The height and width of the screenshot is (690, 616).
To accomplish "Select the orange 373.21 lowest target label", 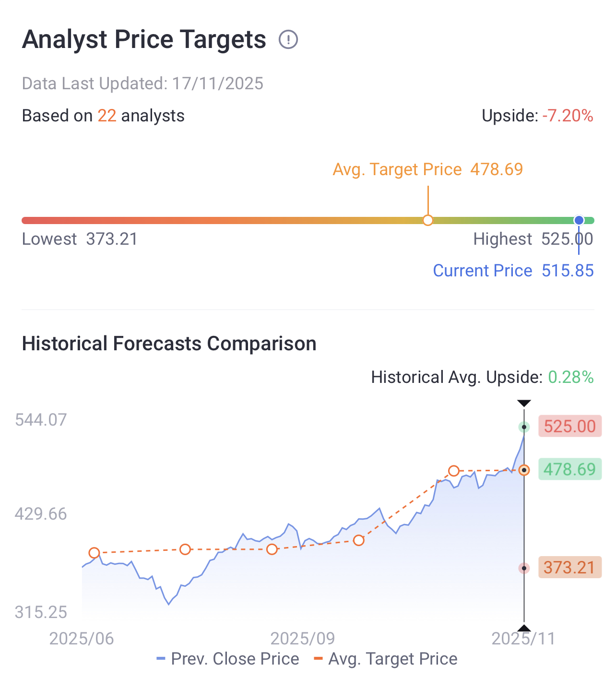I will [x=569, y=568].
